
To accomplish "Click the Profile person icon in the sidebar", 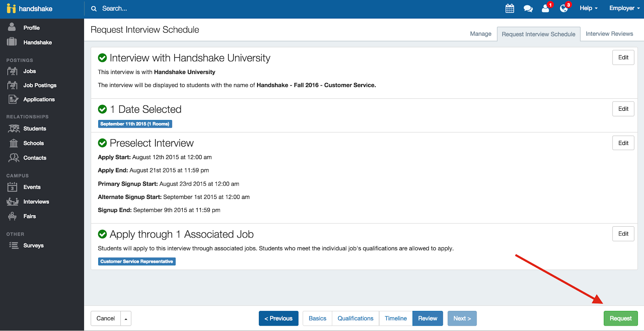I will click(x=12, y=27).
